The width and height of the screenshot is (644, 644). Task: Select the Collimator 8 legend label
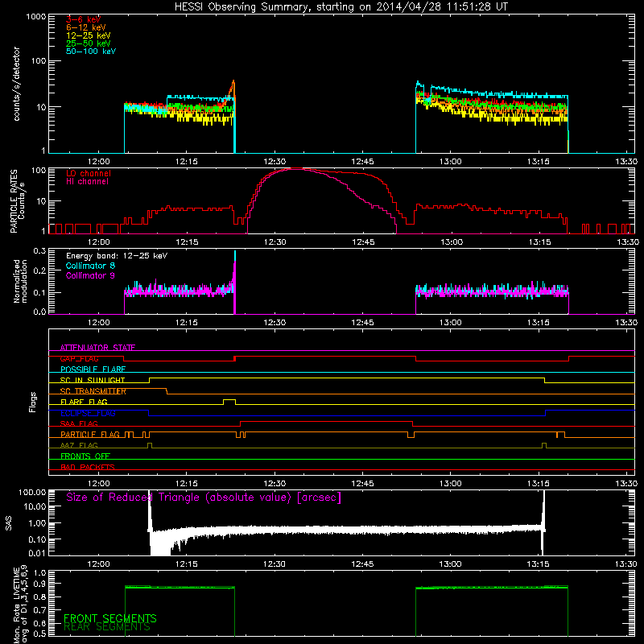[90, 266]
